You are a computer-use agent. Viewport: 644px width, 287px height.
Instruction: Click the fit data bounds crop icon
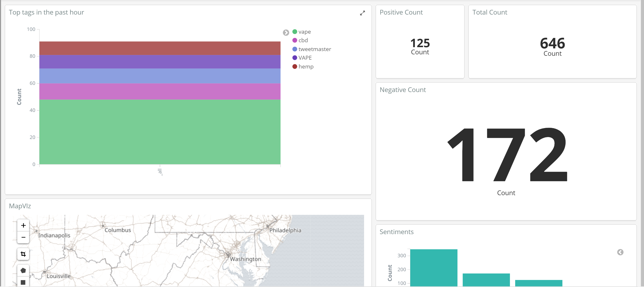tap(23, 254)
